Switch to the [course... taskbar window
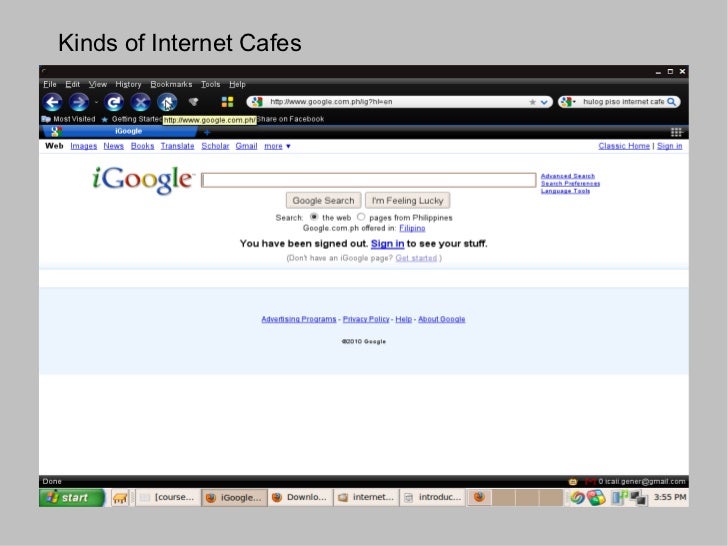Viewport: 728px width, 546px height. point(168,497)
